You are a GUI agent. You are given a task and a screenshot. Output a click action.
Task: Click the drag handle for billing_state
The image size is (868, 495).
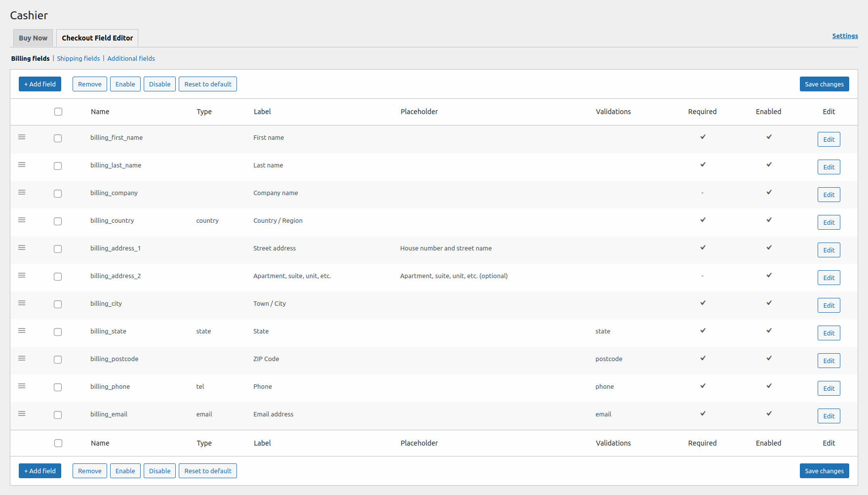(22, 330)
